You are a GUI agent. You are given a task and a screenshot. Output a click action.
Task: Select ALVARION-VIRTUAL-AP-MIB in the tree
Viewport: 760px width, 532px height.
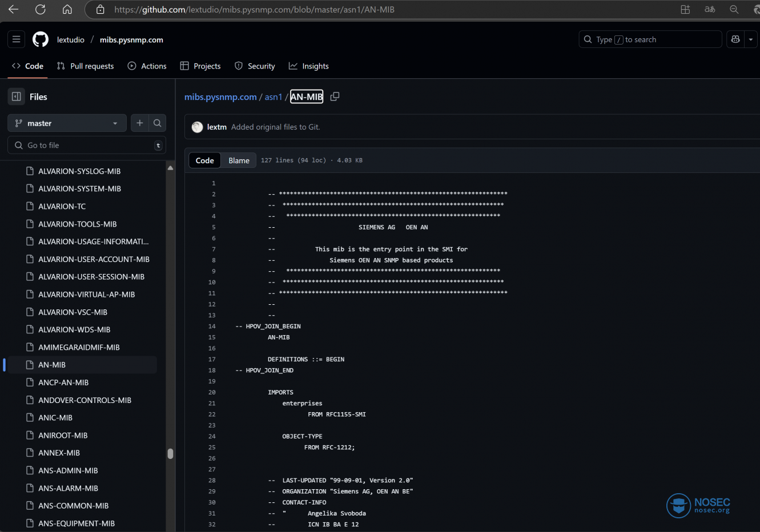tap(87, 294)
